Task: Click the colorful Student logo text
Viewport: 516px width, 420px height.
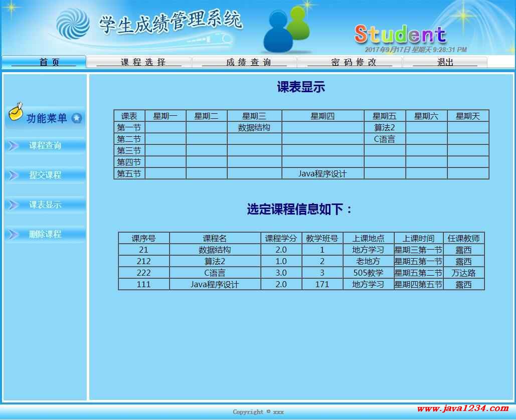Action: pos(400,34)
